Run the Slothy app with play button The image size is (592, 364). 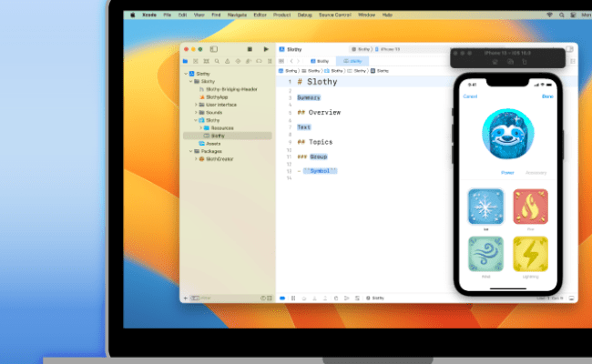coord(266,49)
